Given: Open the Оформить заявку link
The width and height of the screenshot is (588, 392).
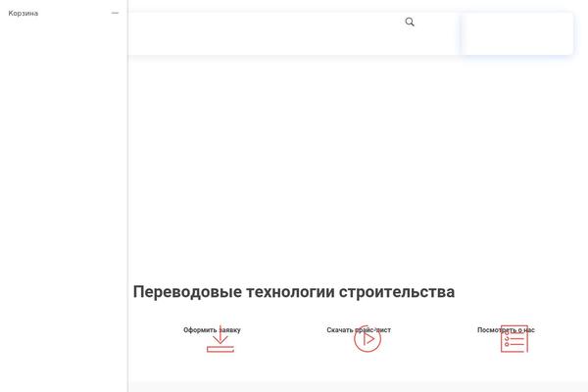Looking at the screenshot, I should (x=212, y=330).
